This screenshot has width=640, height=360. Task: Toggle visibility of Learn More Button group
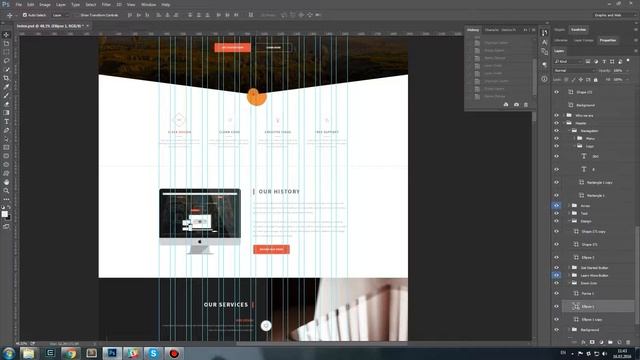[556, 276]
